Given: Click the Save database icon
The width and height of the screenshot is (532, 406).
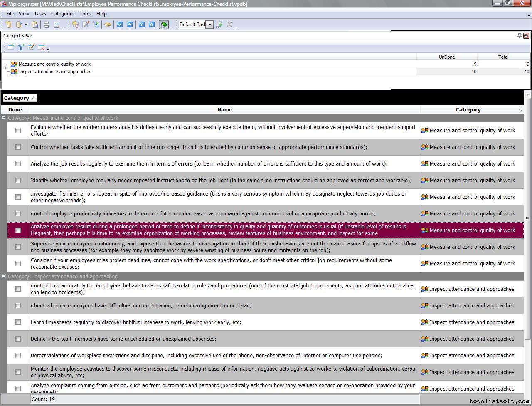Looking at the screenshot, I should coord(35,25).
